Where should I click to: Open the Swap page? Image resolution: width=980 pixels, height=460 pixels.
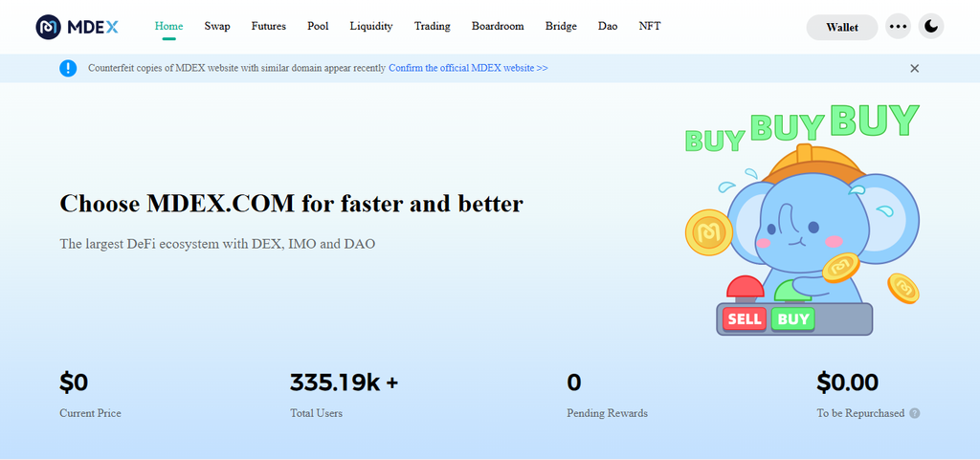click(217, 26)
